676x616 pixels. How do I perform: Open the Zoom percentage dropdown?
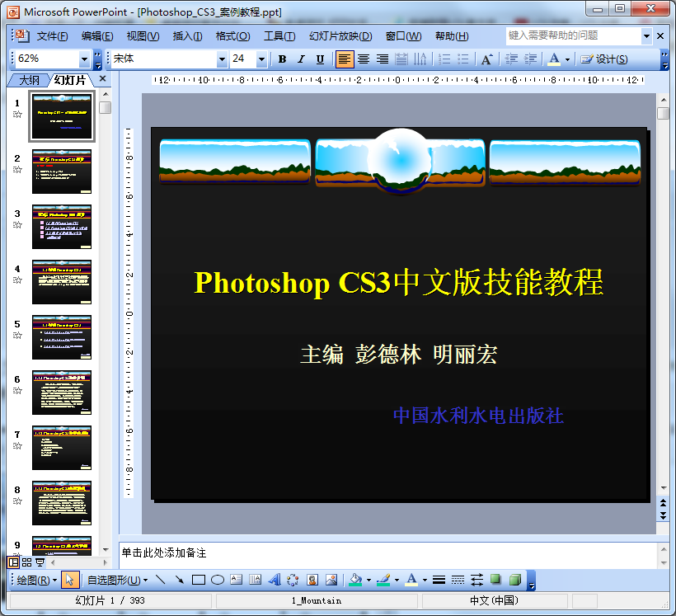click(84, 59)
